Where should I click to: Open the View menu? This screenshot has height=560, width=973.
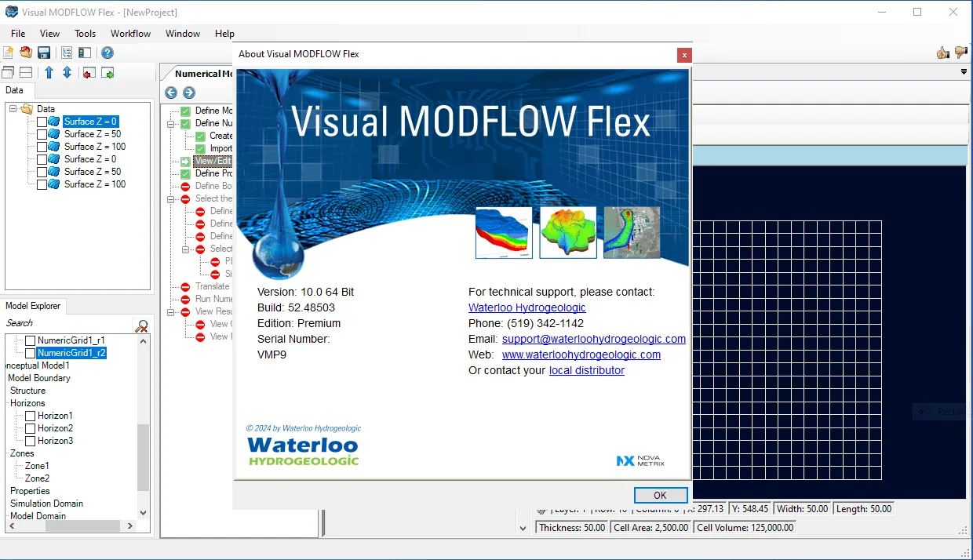pos(49,34)
